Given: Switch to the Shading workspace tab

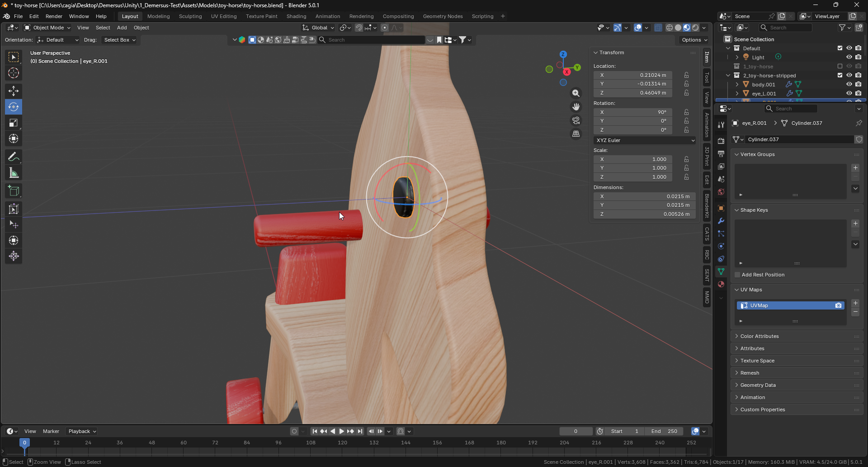Looking at the screenshot, I should 297,16.
